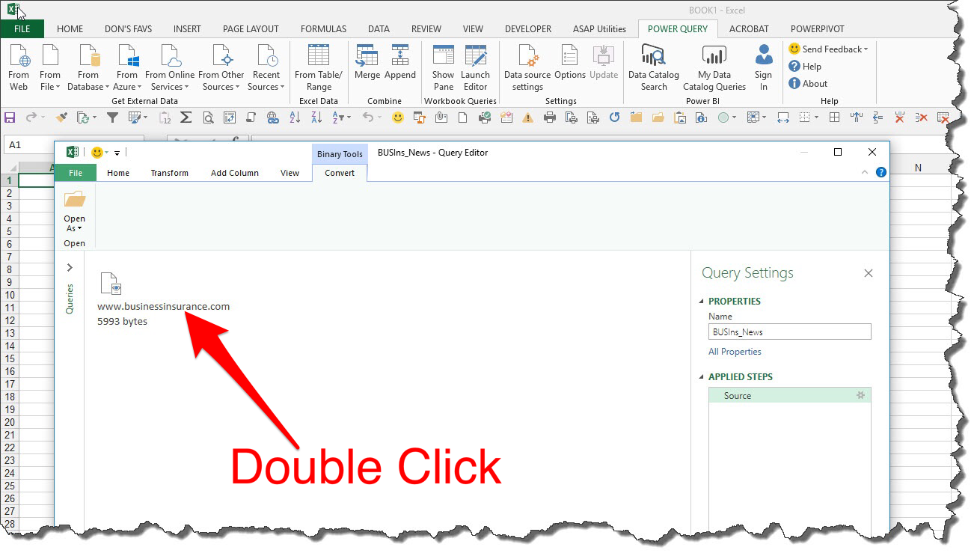Open the From Web data source
The image size is (980, 556).
(x=19, y=66)
